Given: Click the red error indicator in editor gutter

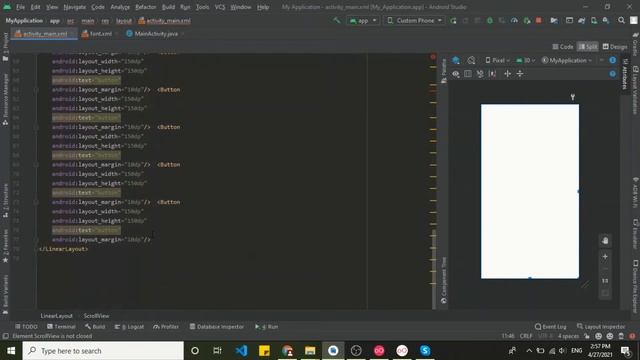Looking at the screenshot, I should [x=433, y=57].
